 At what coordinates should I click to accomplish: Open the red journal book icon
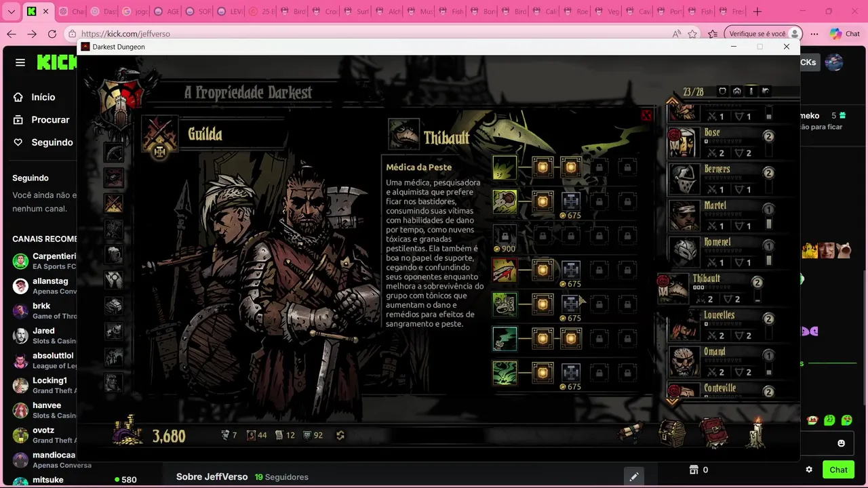(x=713, y=433)
